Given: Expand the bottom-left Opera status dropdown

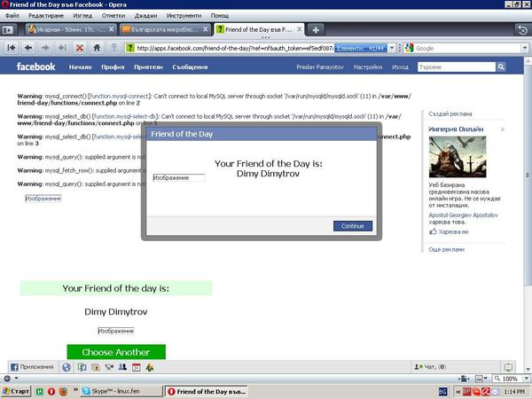Looking at the screenshot, I should click(16, 379).
